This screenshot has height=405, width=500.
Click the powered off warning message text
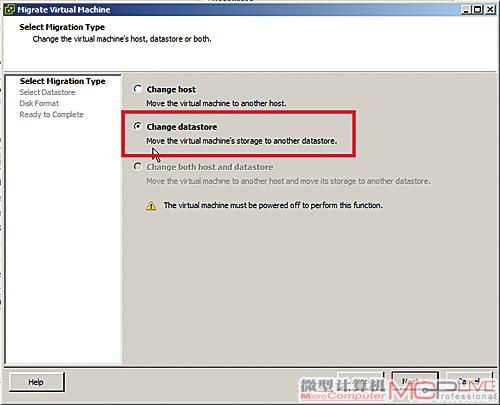click(273, 205)
